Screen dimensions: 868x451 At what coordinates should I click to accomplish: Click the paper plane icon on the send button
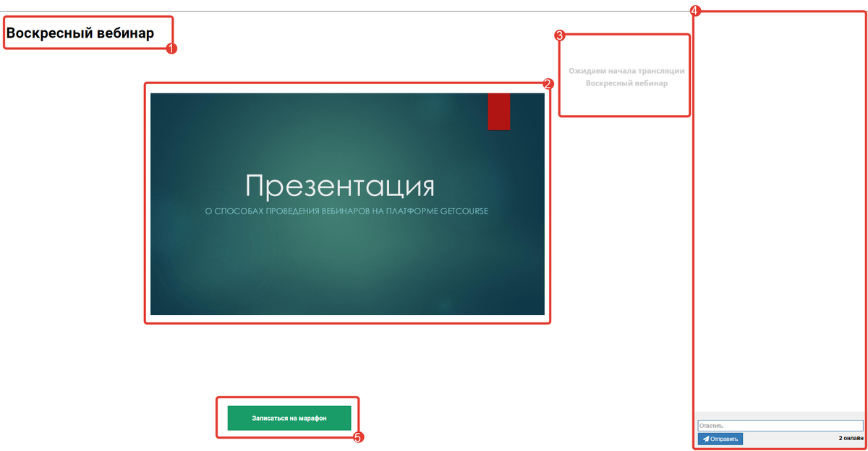click(706, 439)
